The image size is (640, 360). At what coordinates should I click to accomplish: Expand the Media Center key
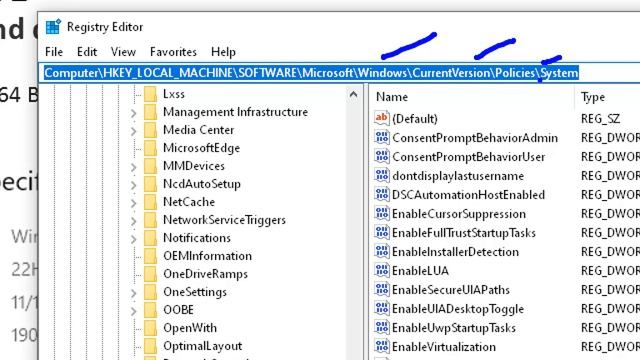tap(133, 131)
